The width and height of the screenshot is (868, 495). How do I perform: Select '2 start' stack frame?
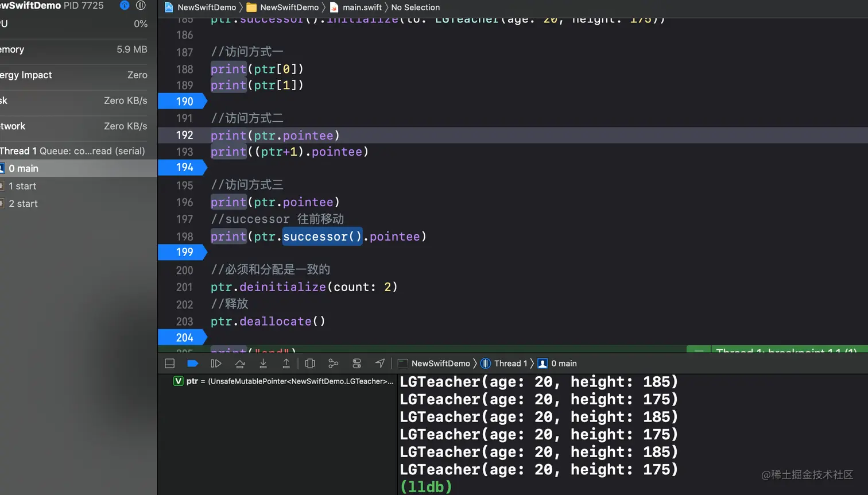78,204
